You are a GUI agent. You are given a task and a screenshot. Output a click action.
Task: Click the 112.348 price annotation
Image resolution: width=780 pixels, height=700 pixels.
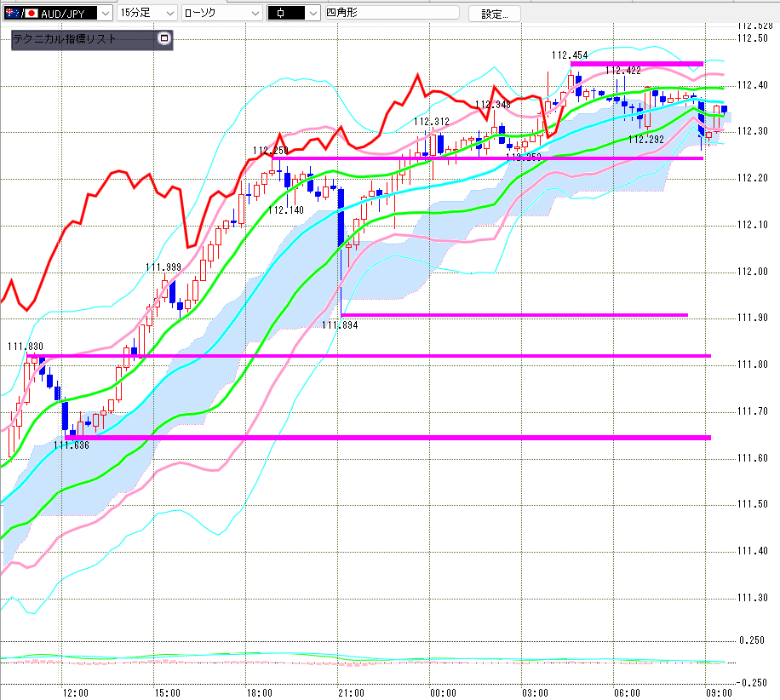(x=493, y=105)
